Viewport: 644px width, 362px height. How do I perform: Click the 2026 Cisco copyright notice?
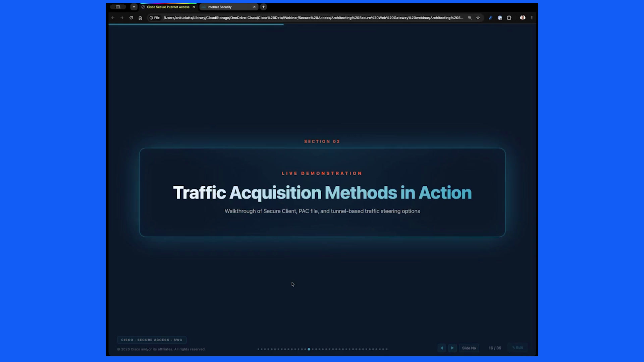point(161,349)
